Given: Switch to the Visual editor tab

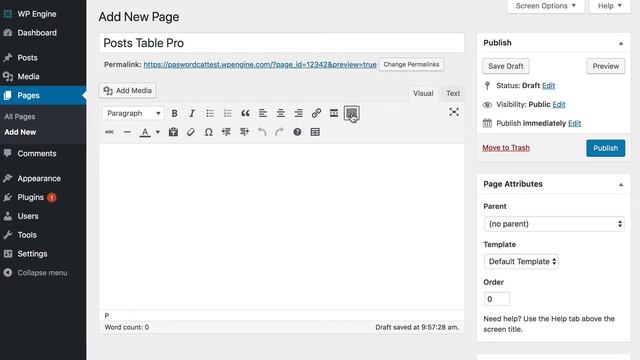Looking at the screenshot, I should (x=423, y=93).
